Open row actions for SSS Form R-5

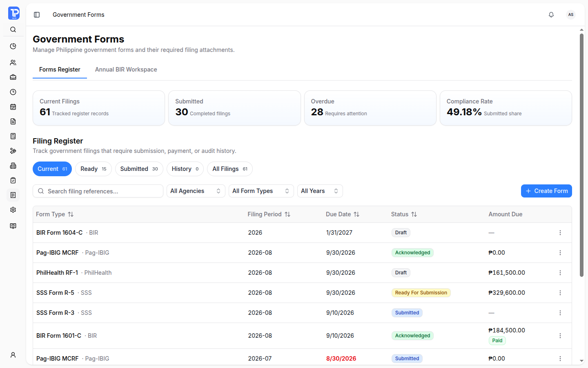(560, 293)
